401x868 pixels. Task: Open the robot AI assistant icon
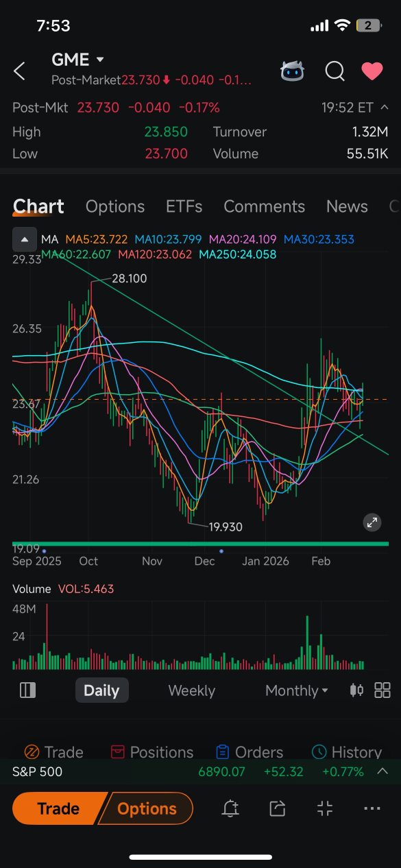(x=293, y=71)
